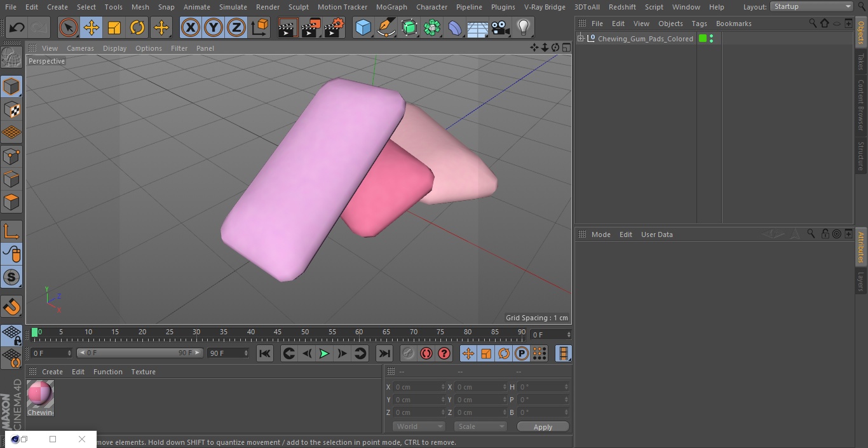Open the Layout dropdown set to Startup

(811, 6)
